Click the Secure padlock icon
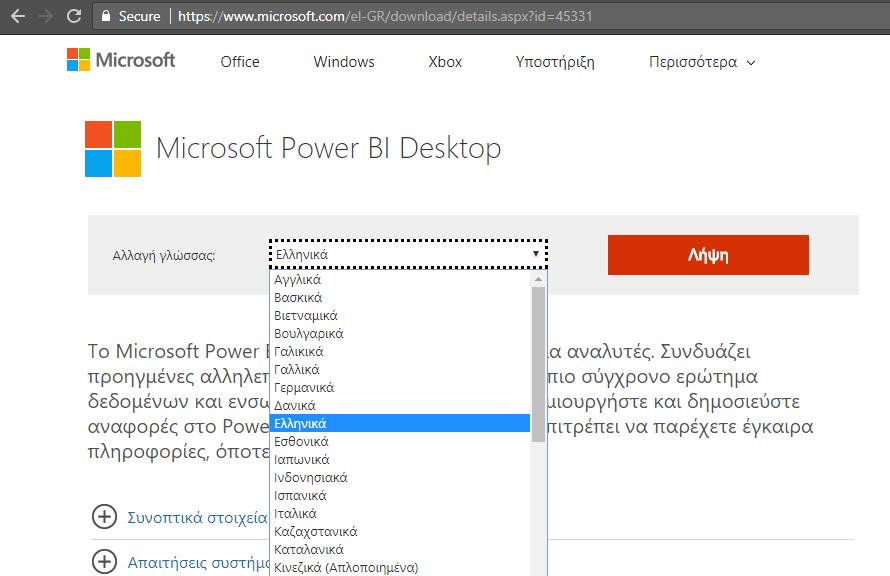The height and width of the screenshot is (576, 890). (106, 16)
